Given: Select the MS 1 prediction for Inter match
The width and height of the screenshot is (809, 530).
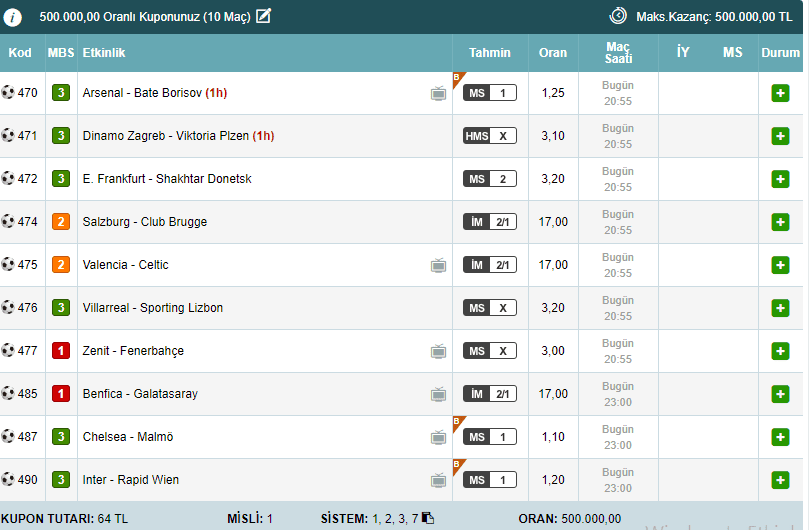Looking at the screenshot, I should (x=490, y=480).
